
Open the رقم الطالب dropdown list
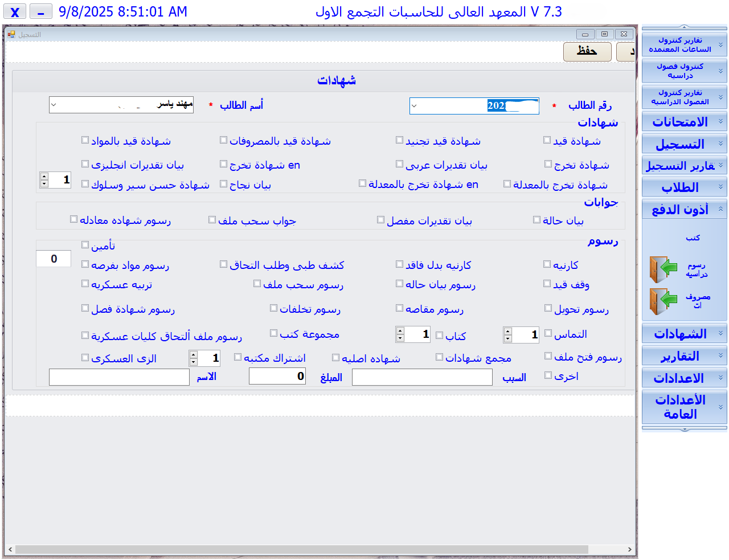(x=415, y=105)
